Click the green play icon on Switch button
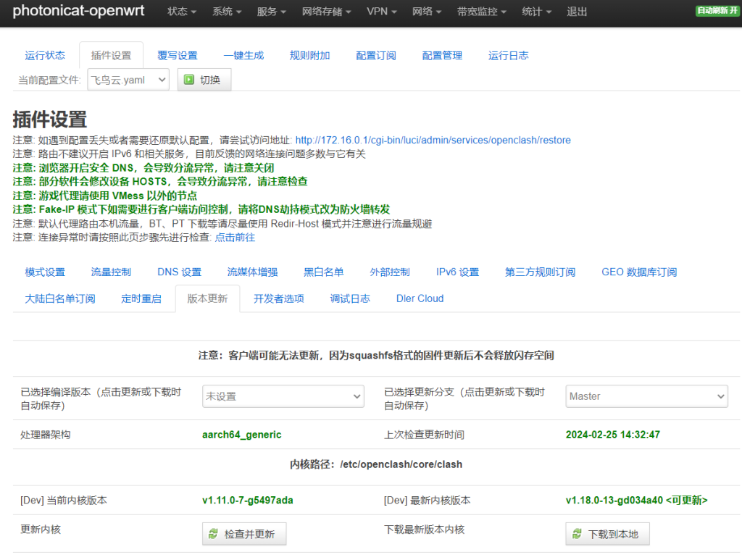Image resolution: width=742 pixels, height=560 pixels. click(x=189, y=80)
